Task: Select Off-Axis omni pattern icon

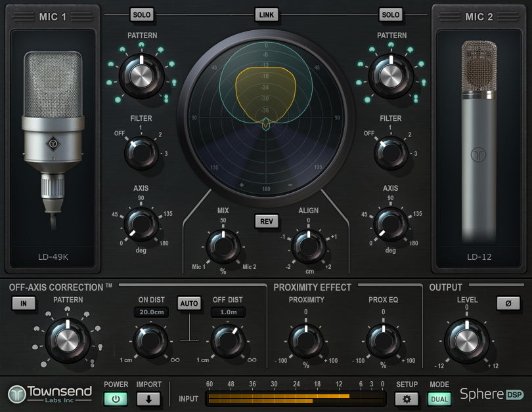Action: coord(44,365)
